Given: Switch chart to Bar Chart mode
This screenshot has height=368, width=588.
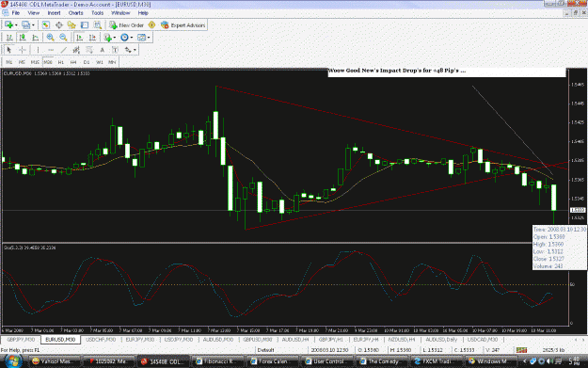Looking at the screenshot, I should tap(9, 38).
